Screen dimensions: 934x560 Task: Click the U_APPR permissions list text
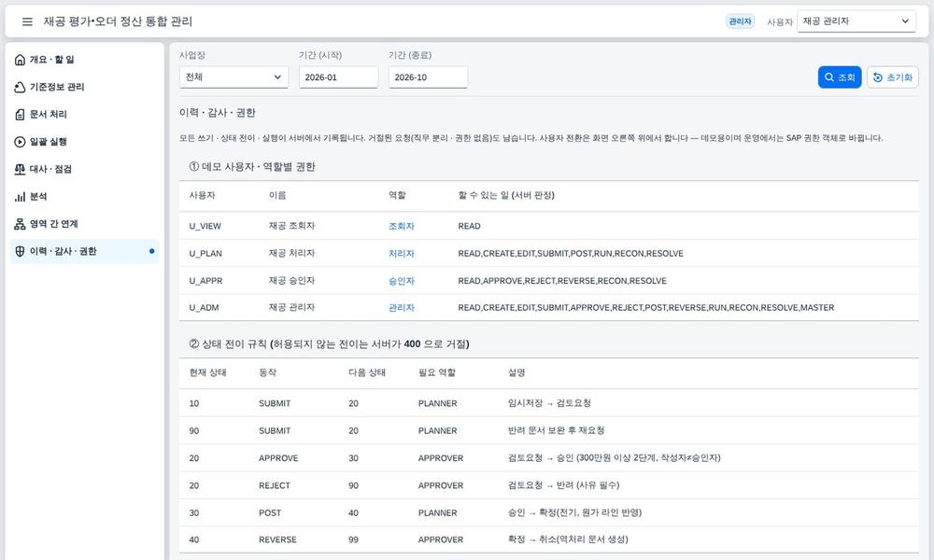(x=562, y=281)
